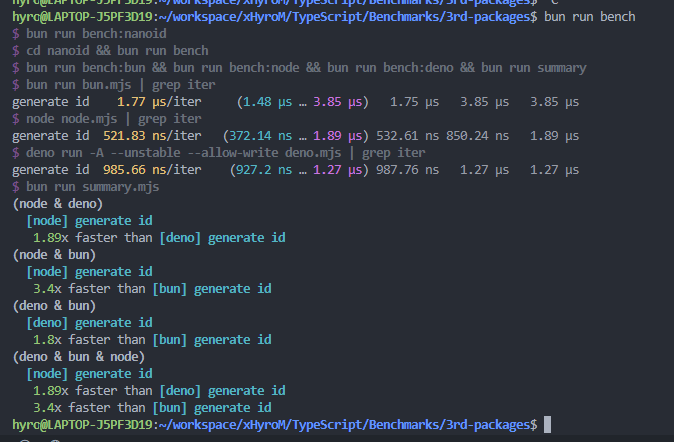The height and width of the screenshot is (442, 674).
Task: Click the '532.61 ns' value
Action: (x=407, y=136)
